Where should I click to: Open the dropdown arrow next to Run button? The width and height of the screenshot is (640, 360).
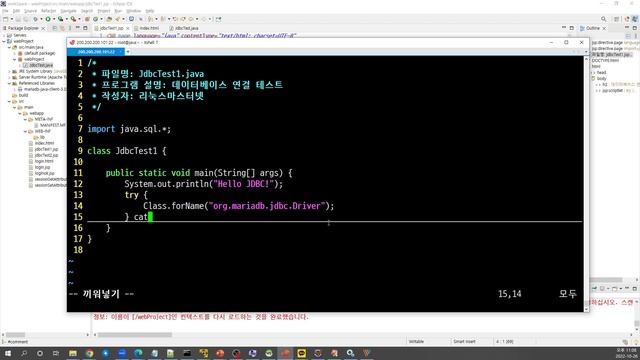pyautogui.click(x=53, y=19)
